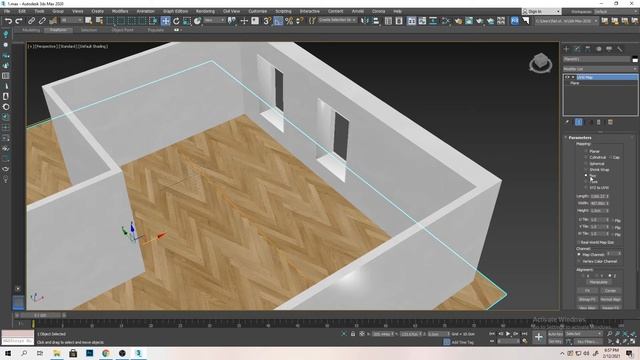Open the Modifiers menu
Viewport: 640px width, 360px height.
click(120, 11)
